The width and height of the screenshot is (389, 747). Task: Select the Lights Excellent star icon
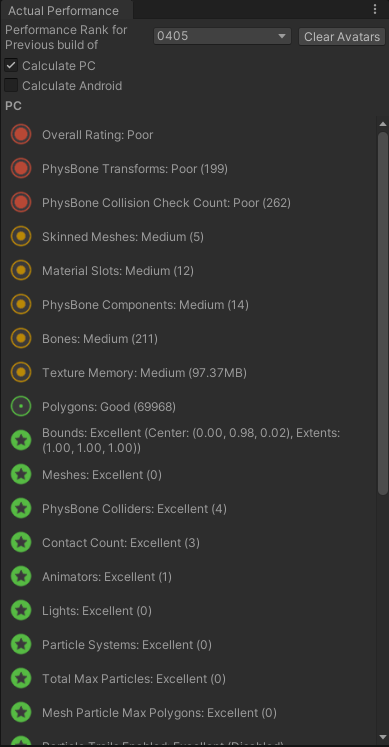point(21,610)
